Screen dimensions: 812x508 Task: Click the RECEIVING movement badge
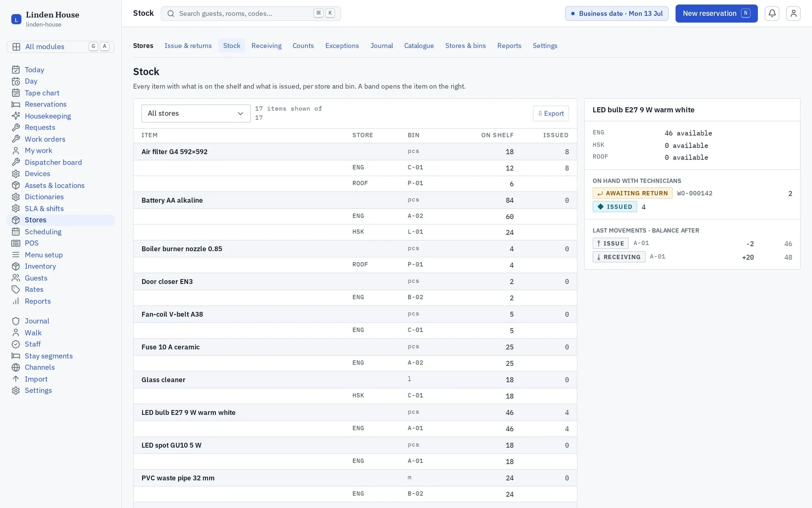[619, 257]
